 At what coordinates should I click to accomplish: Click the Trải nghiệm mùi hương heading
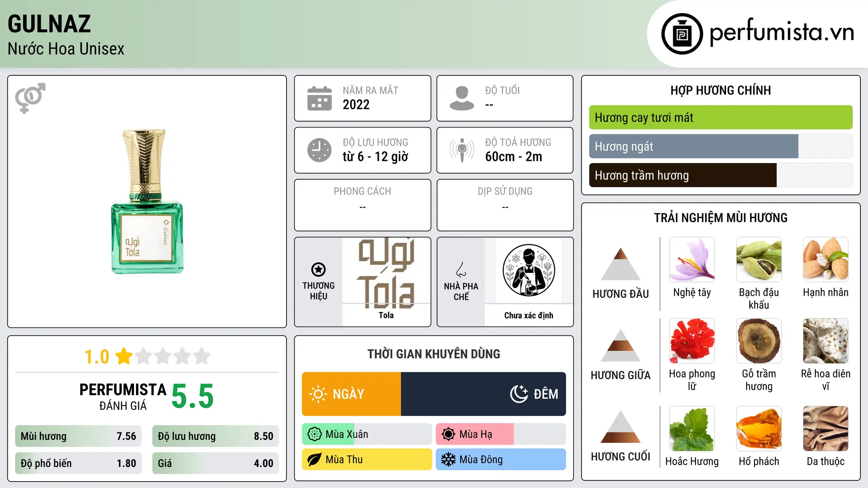coord(721,218)
